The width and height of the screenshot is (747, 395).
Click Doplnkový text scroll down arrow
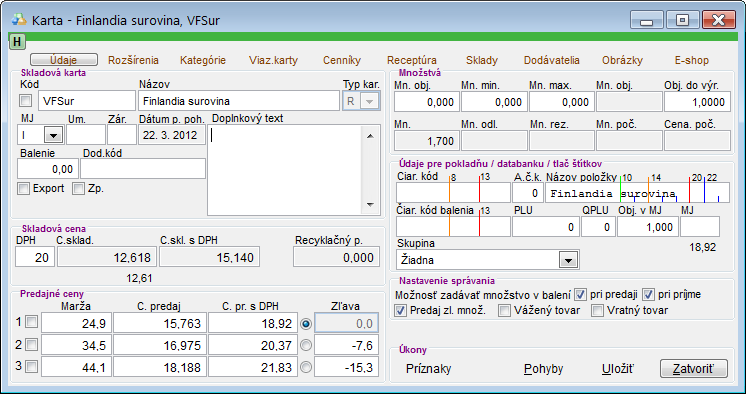370,205
